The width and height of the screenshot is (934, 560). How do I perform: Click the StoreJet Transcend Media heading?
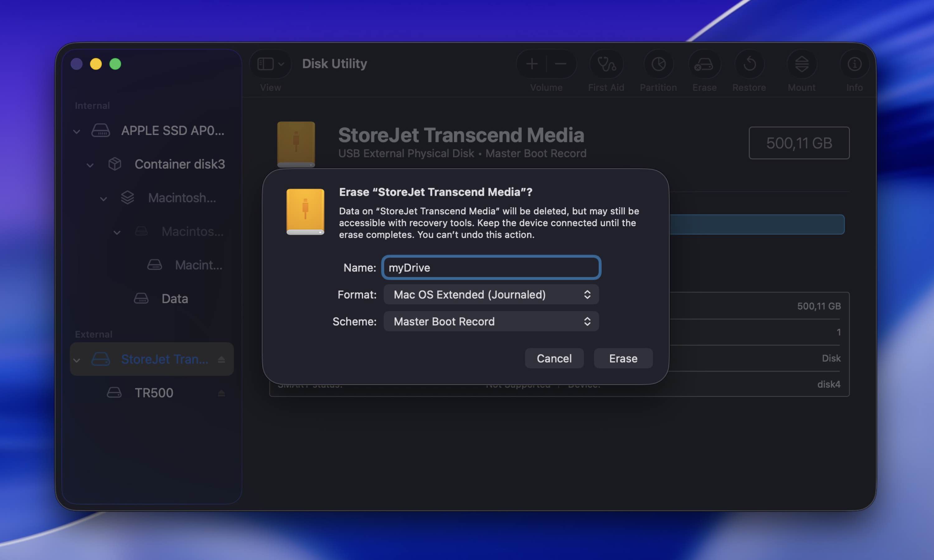point(461,135)
